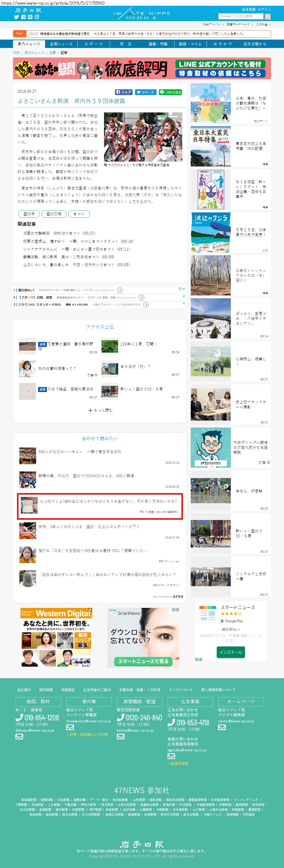Open the Instagram icon in the header
This screenshot has width=284, height=868.
coord(37,17)
